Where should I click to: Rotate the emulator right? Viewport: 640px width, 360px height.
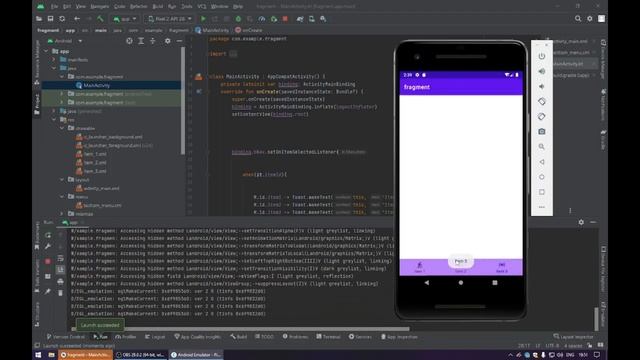pyautogui.click(x=542, y=116)
